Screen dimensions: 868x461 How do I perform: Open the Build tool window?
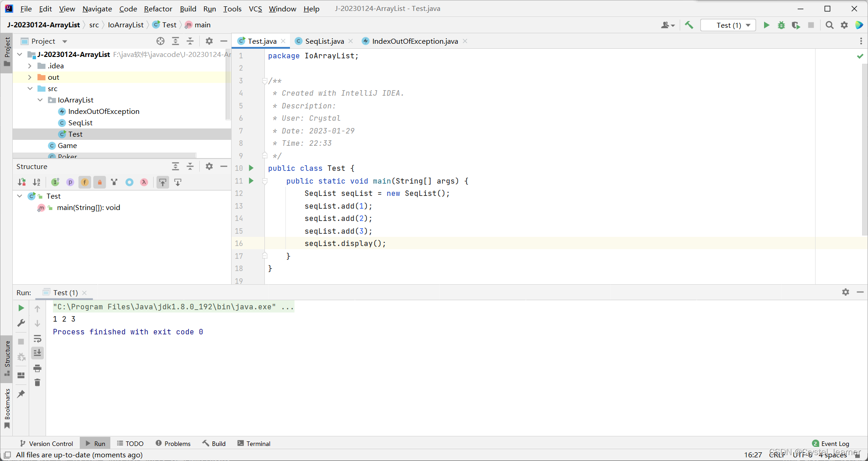(x=214, y=443)
